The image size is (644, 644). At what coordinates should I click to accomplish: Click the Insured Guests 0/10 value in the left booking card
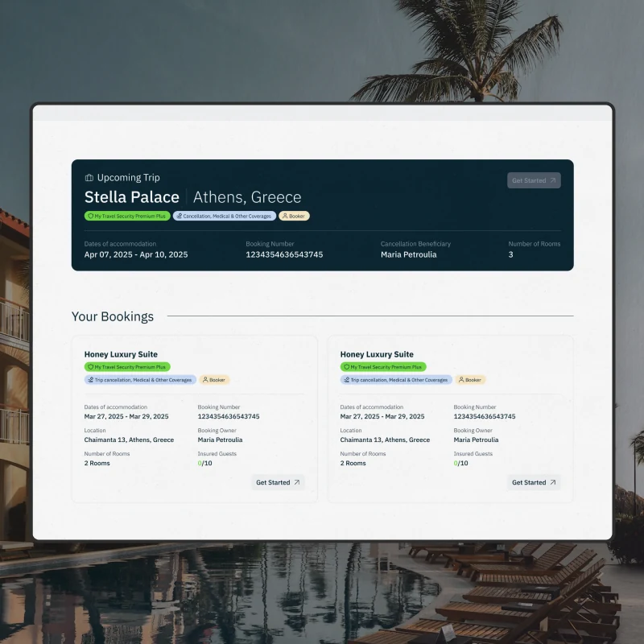click(x=205, y=464)
